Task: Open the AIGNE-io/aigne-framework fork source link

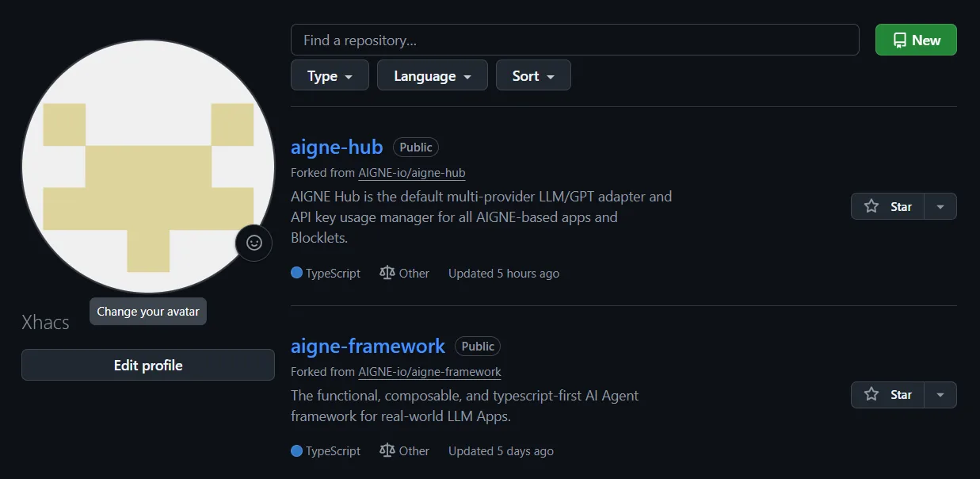Action: [429, 371]
